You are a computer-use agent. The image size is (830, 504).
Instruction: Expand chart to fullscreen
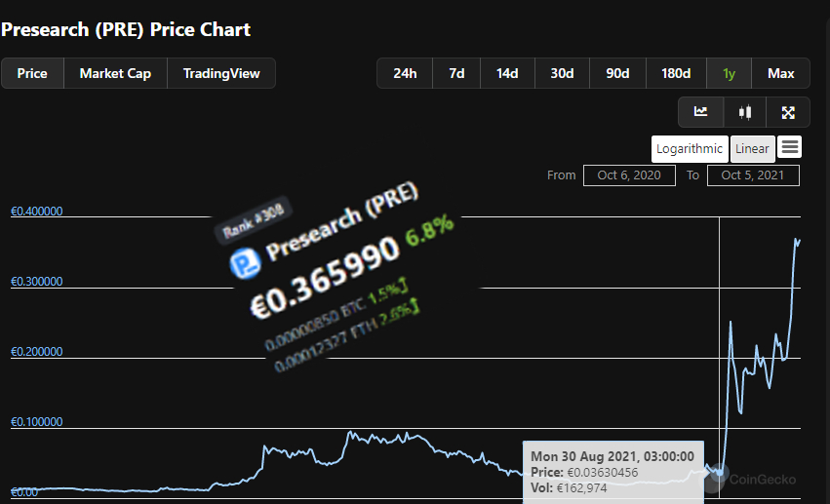[x=788, y=112]
